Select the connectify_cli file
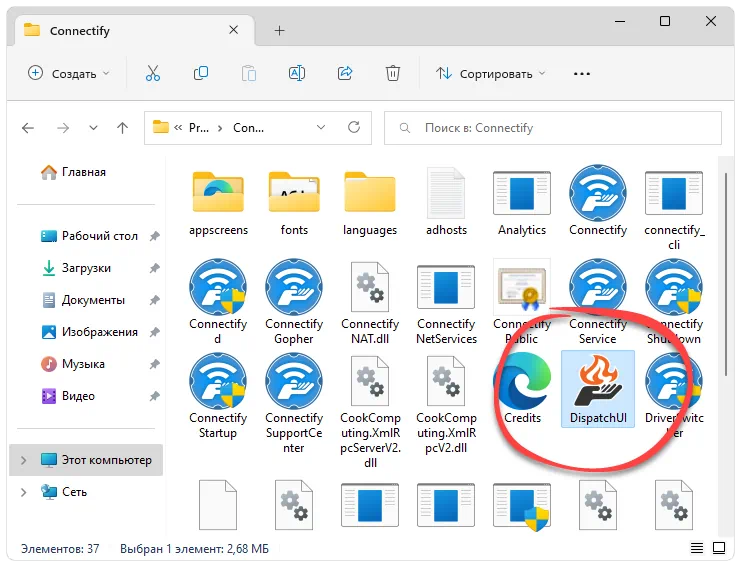The width and height of the screenshot is (741, 567). [x=674, y=210]
